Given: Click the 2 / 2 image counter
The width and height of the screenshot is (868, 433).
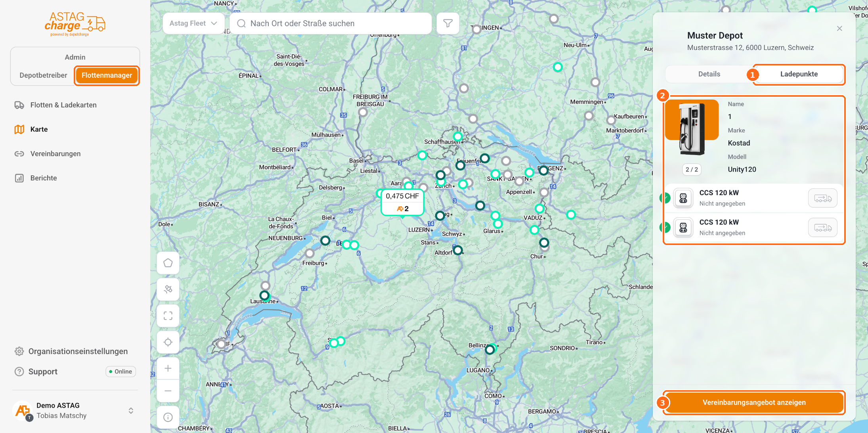Looking at the screenshot, I should (692, 169).
